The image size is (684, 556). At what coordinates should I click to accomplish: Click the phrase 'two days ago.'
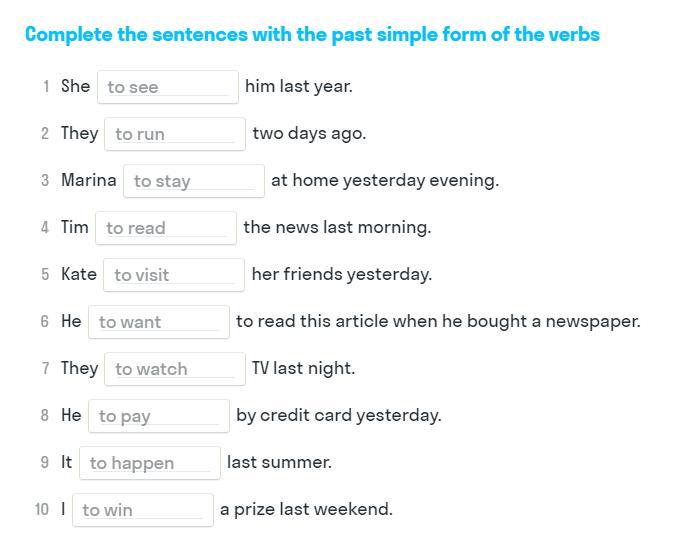point(309,134)
